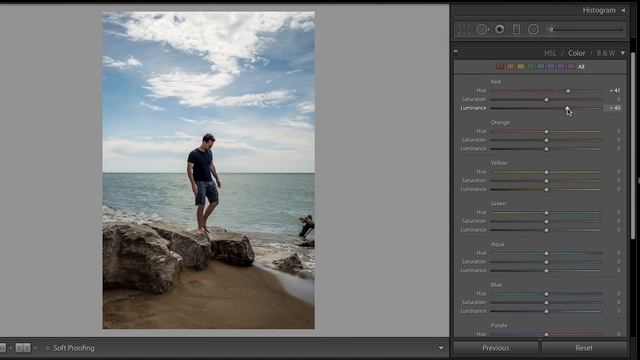The height and width of the screenshot is (360, 640).
Task: Click the Aqua Luminance slider handle
Action: point(547,271)
